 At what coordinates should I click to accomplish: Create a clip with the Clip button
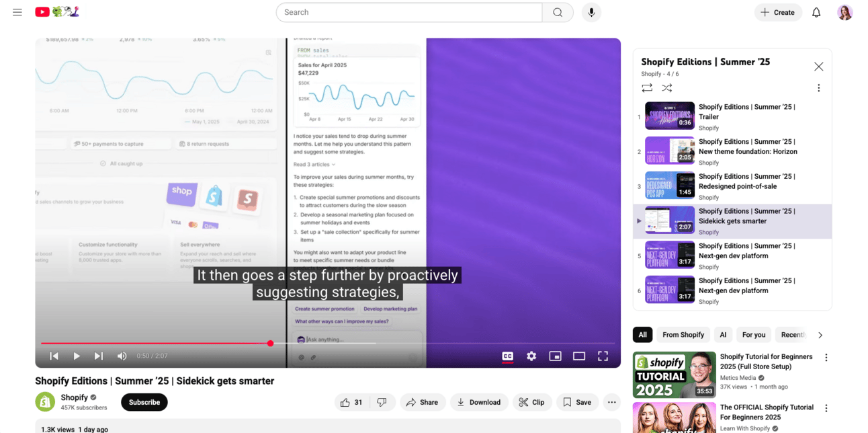click(532, 402)
